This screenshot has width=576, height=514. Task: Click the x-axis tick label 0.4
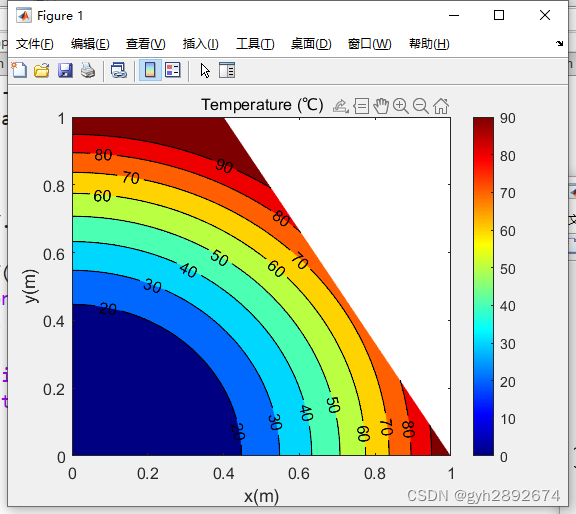223,474
